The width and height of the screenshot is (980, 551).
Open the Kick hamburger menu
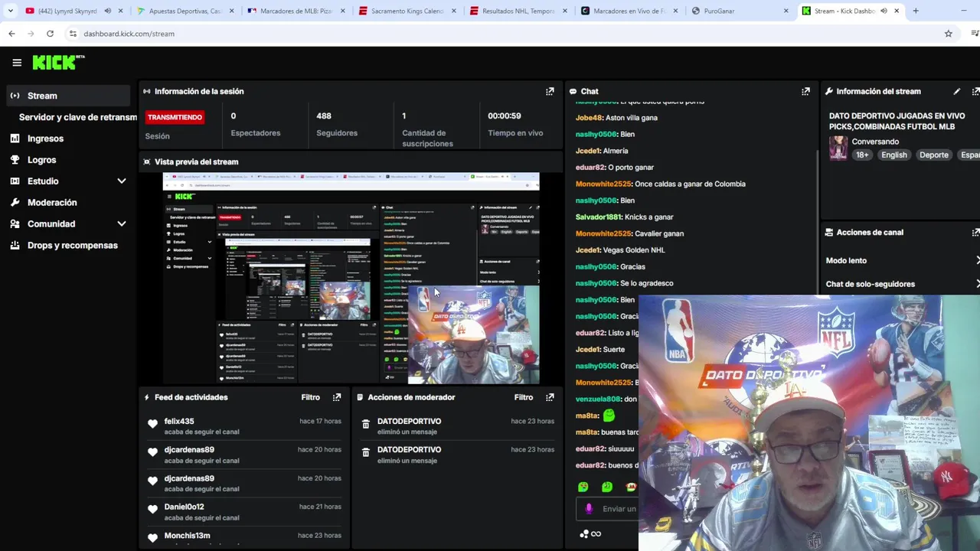(x=17, y=63)
